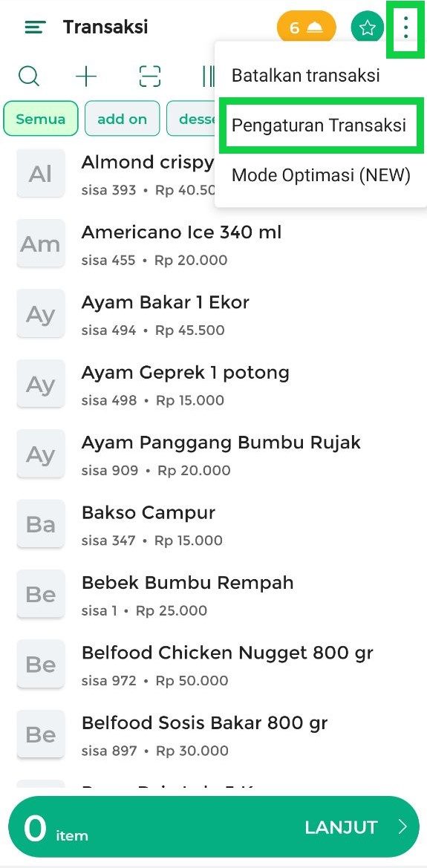Tap the Al thumbnail for Almond crispy

coord(40,173)
